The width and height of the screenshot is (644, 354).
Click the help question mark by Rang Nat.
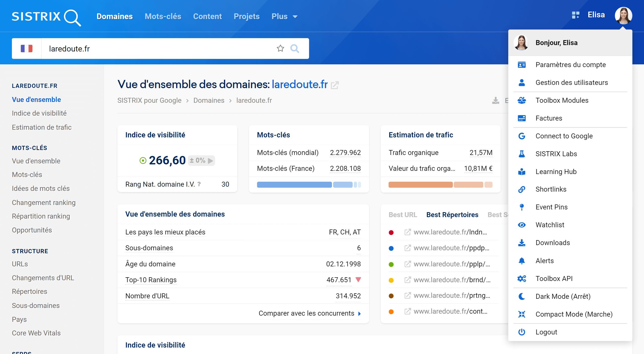coord(199,184)
